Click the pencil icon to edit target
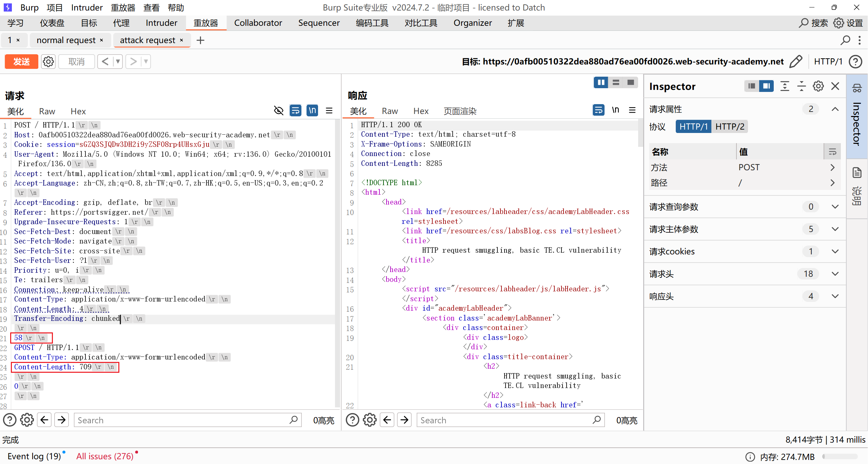The height and width of the screenshot is (464, 868). click(x=796, y=62)
